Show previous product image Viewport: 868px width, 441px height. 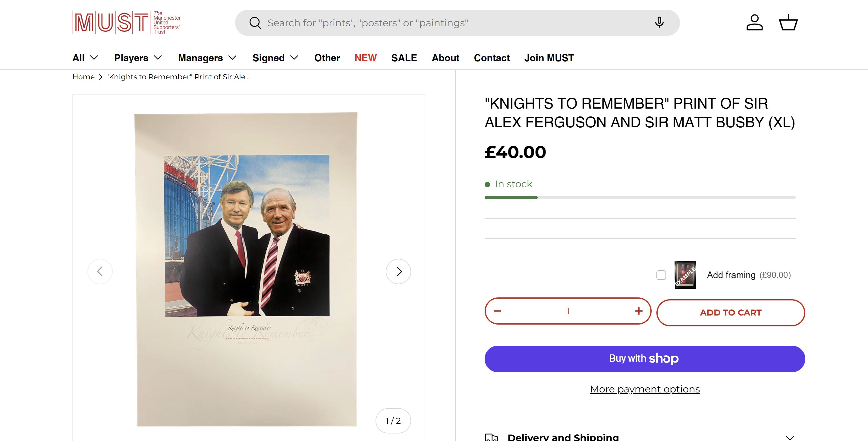click(x=100, y=271)
